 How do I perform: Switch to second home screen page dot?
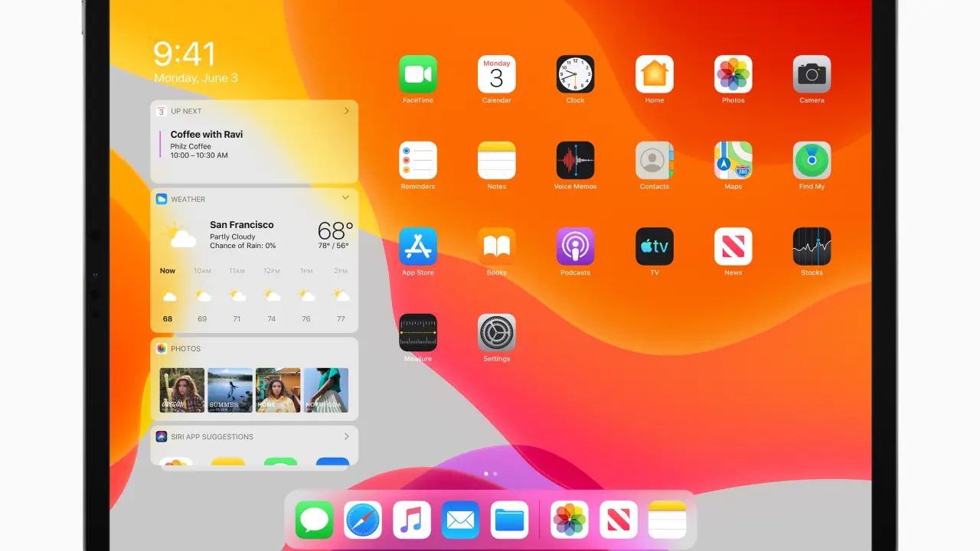click(x=495, y=474)
